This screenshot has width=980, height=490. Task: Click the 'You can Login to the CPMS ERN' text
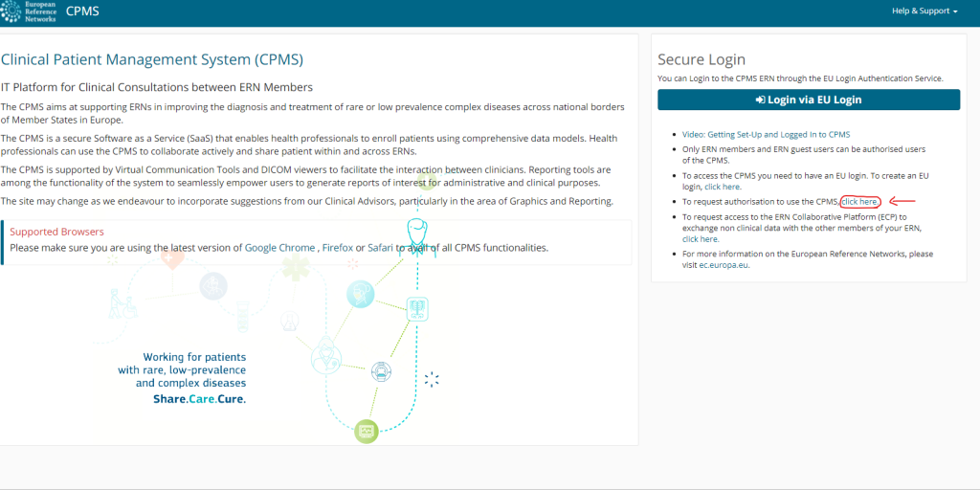[800, 78]
